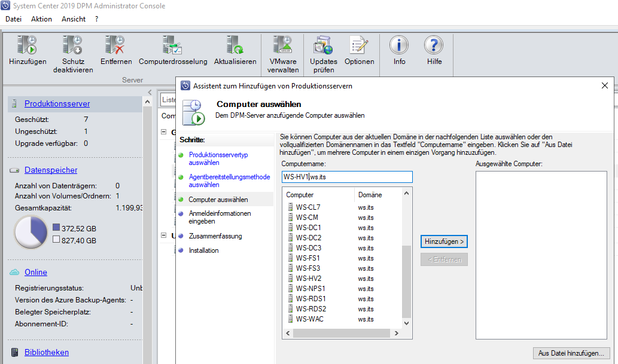Click the Zusammenfassung step
The width and height of the screenshot is (618, 364).
(215, 236)
